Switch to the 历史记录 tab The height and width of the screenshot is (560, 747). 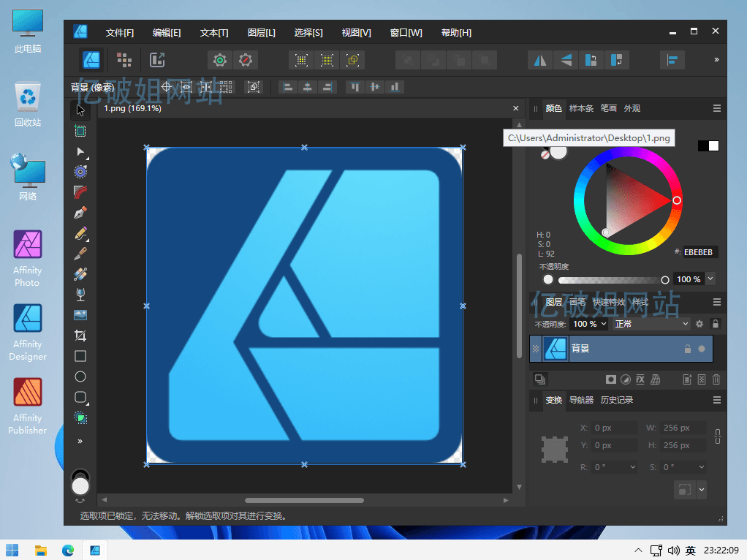click(x=616, y=400)
